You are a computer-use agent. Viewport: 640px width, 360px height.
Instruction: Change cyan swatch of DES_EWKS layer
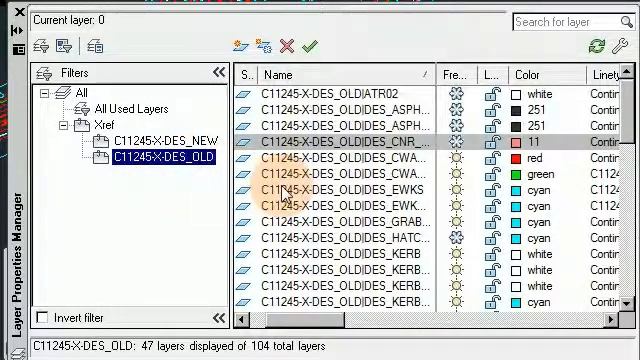tap(516, 191)
